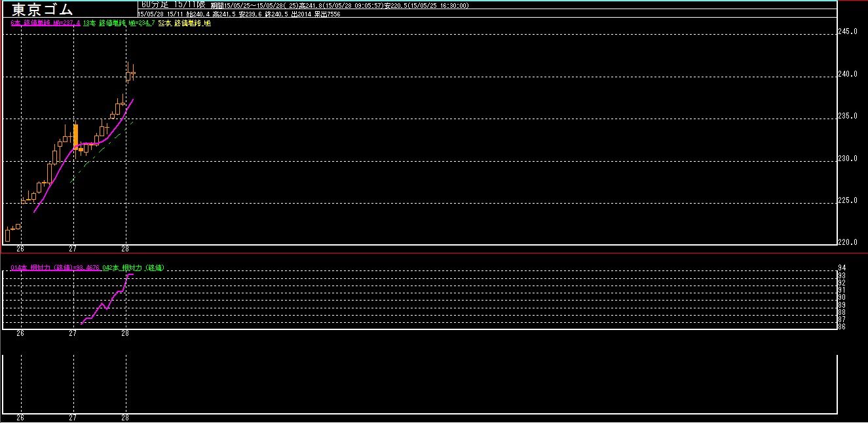Viewport: 868px width, 423px height.
Task: Select the green 13本 終値単純 MA=234.7 legend
Action: pyautogui.click(x=119, y=23)
